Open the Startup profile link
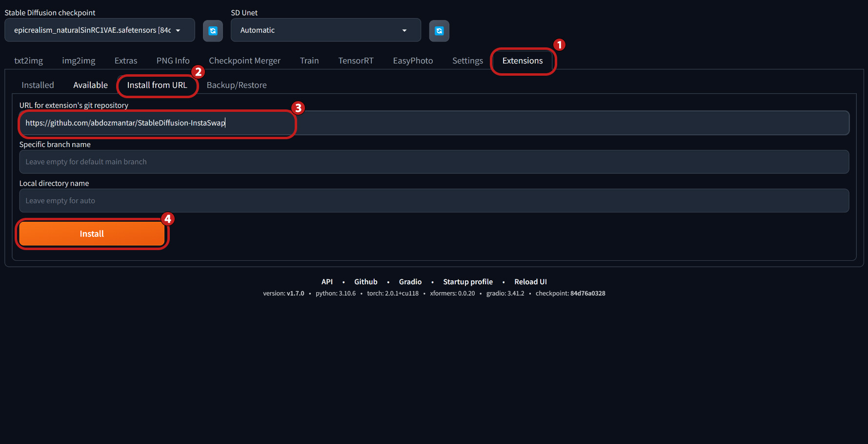The image size is (868, 444). click(468, 282)
